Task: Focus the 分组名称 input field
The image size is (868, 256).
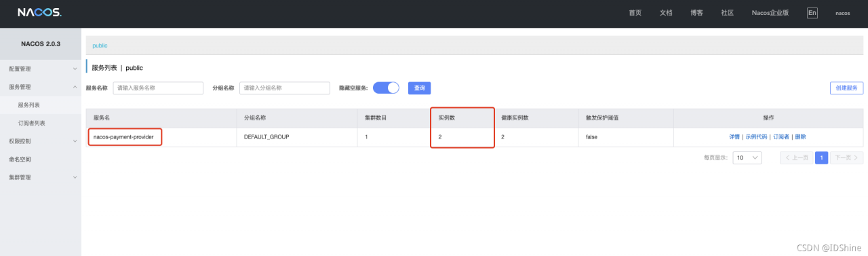Action: coord(285,88)
